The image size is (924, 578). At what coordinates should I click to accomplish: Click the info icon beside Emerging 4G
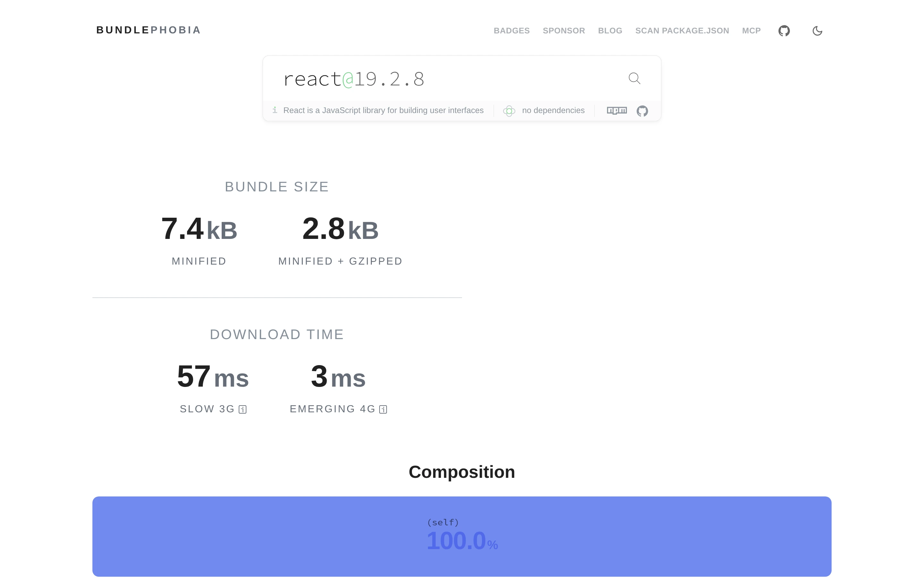(x=383, y=409)
